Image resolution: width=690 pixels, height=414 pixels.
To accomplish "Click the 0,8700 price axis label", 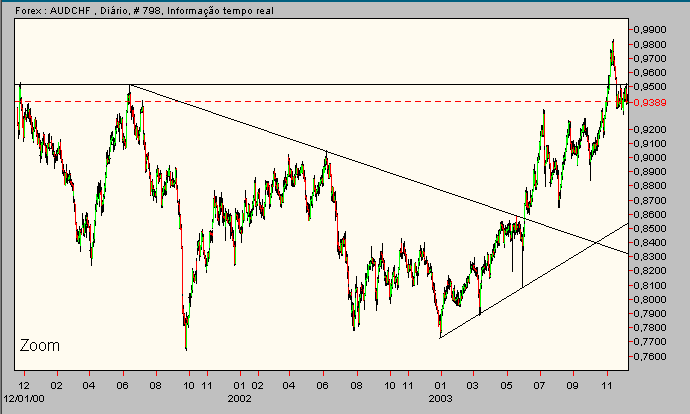I will 650,201.
